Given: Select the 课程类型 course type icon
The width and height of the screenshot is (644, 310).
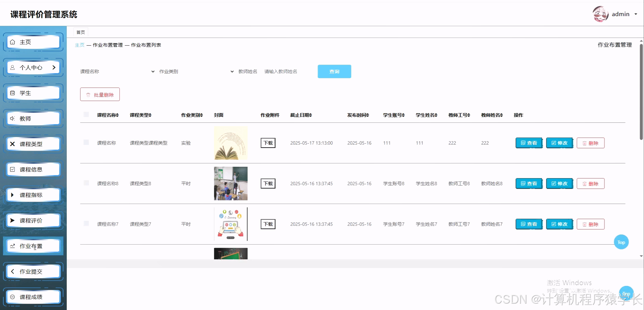Looking at the screenshot, I should 12,144.
